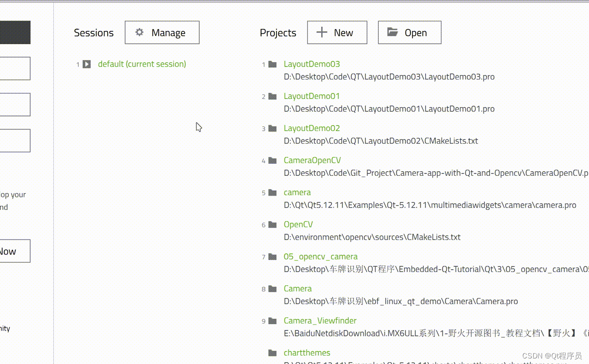Open the default (current session) link
This screenshot has height=364, width=589.
coord(142,64)
